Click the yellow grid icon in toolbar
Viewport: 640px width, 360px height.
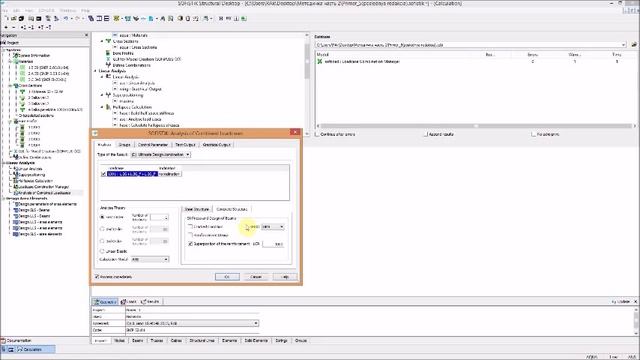tap(116, 18)
